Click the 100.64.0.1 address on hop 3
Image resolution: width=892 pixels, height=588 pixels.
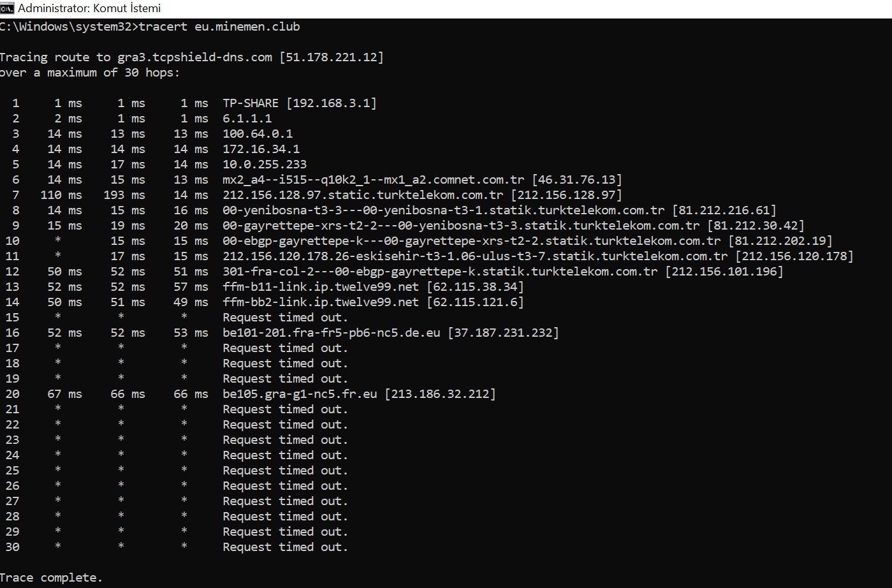(258, 134)
